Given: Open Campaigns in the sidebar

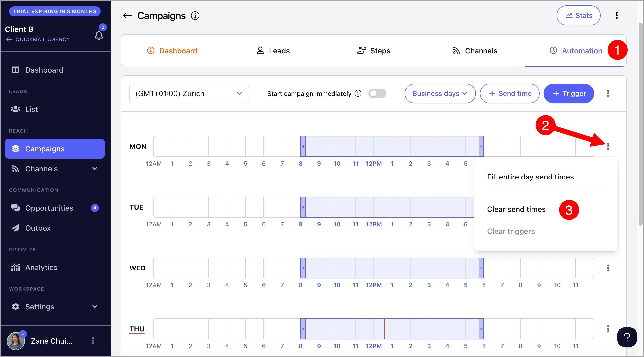Looking at the screenshot, I should 55,149.
